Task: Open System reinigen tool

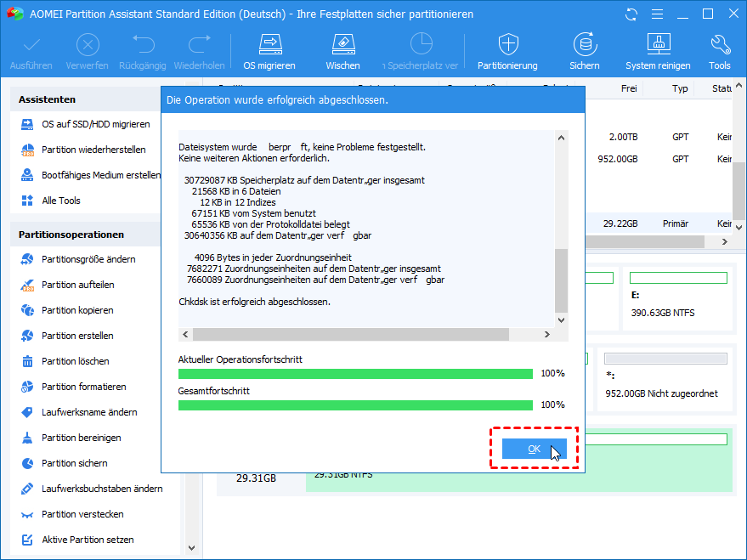Action: point(658,53)
